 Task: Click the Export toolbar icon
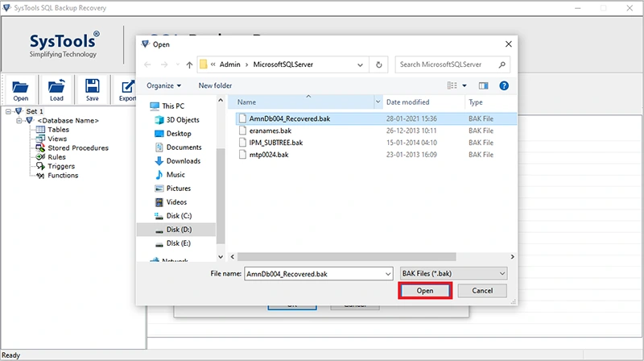[126, 89]
